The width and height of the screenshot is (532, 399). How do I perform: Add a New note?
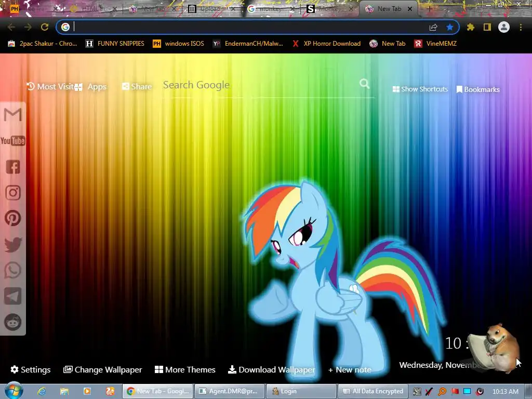(350, 370)
